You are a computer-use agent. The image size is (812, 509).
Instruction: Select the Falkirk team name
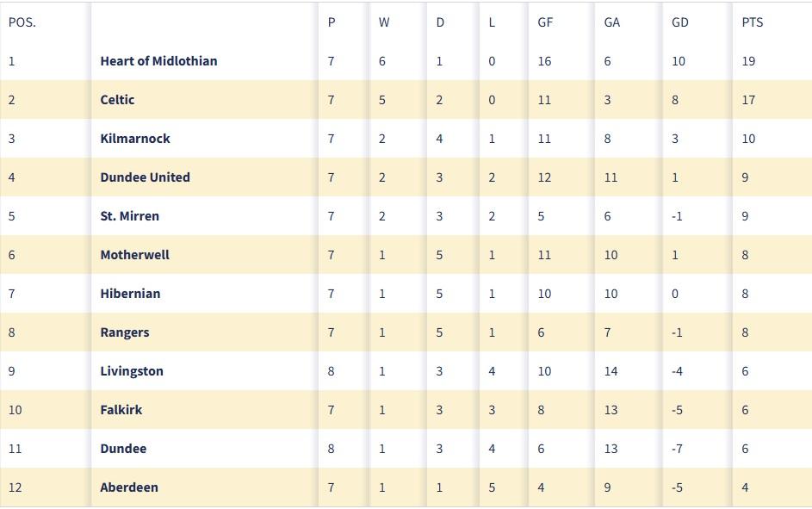click(121, 410)
